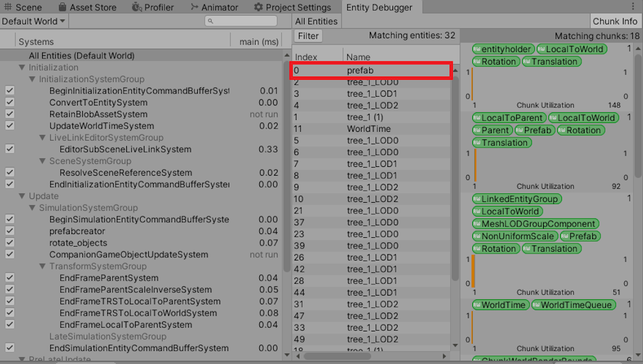Toggle the rotate_objects system checkbox

tap(9, 243)
